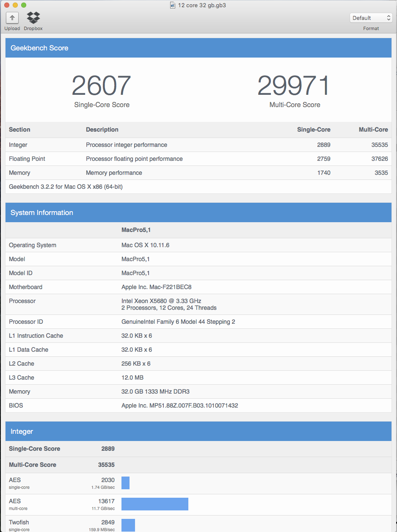The height and width of the screenshot is (532, 397).
Task: Click the AES multi-core score 13617
Action: tap(106, 501)
